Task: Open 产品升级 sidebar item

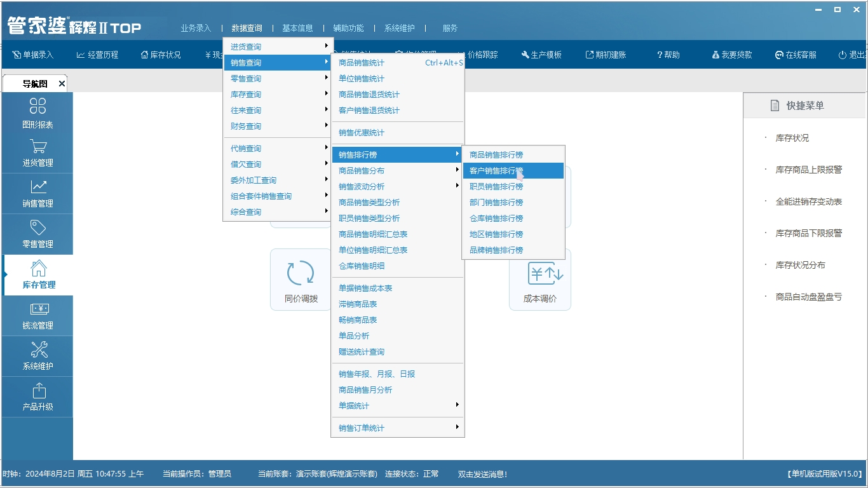Action: [37, 397]
